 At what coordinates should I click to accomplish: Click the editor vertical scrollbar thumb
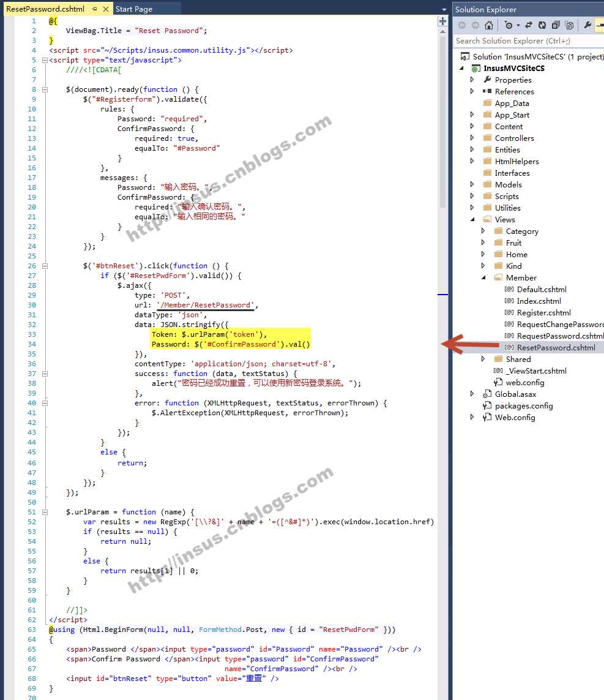442,122
